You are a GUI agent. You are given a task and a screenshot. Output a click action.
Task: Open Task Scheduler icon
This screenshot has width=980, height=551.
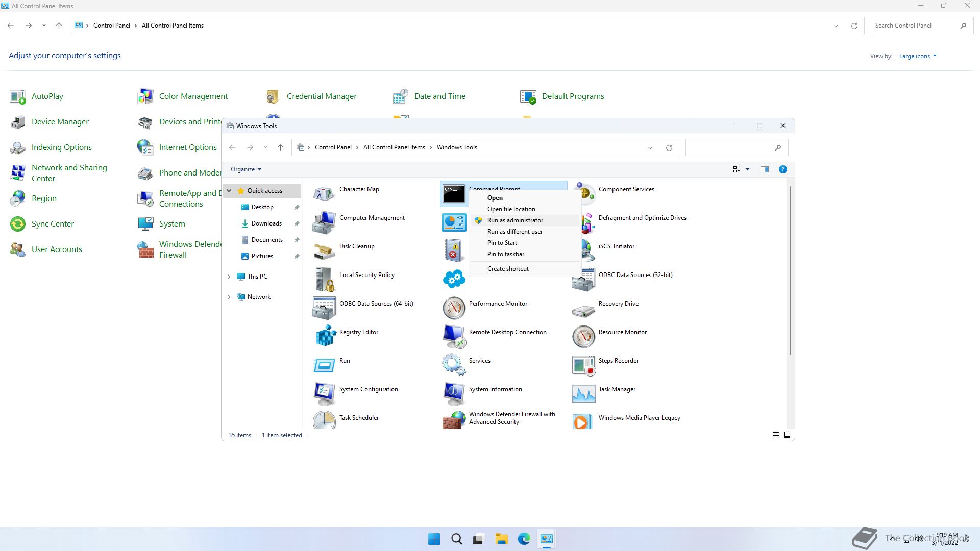tap(324, 420)
